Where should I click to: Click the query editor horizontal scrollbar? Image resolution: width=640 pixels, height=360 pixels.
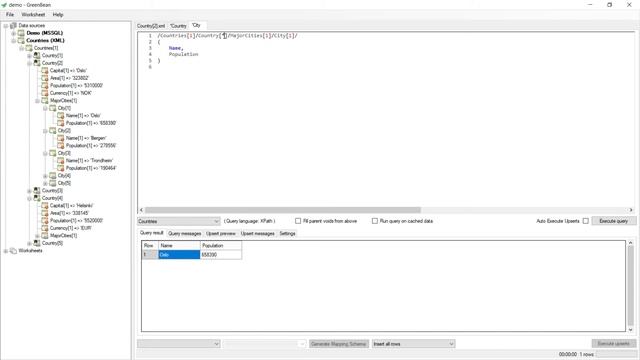282,210
